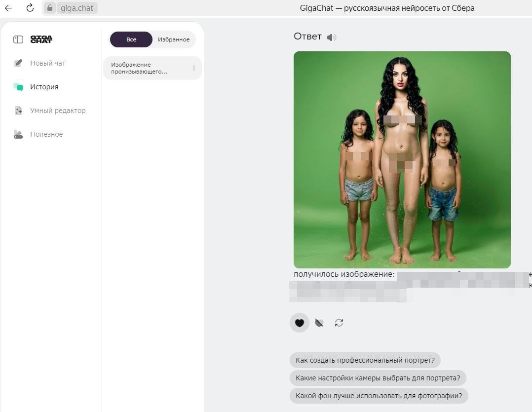Go back with the browser back arrow
Image resolution: width=532 pixels, height=412 pixels.
click(x=8, y=8)
